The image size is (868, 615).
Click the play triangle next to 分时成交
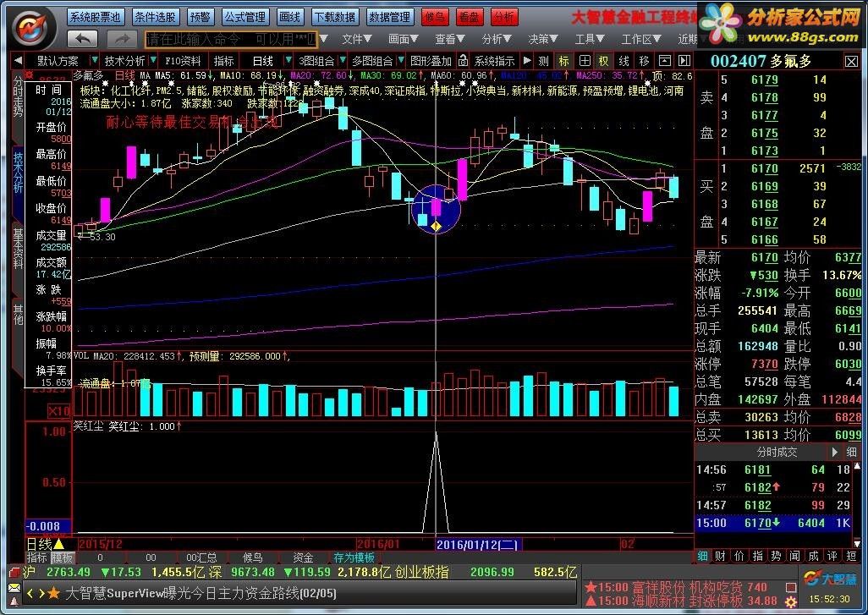(835, 452)
